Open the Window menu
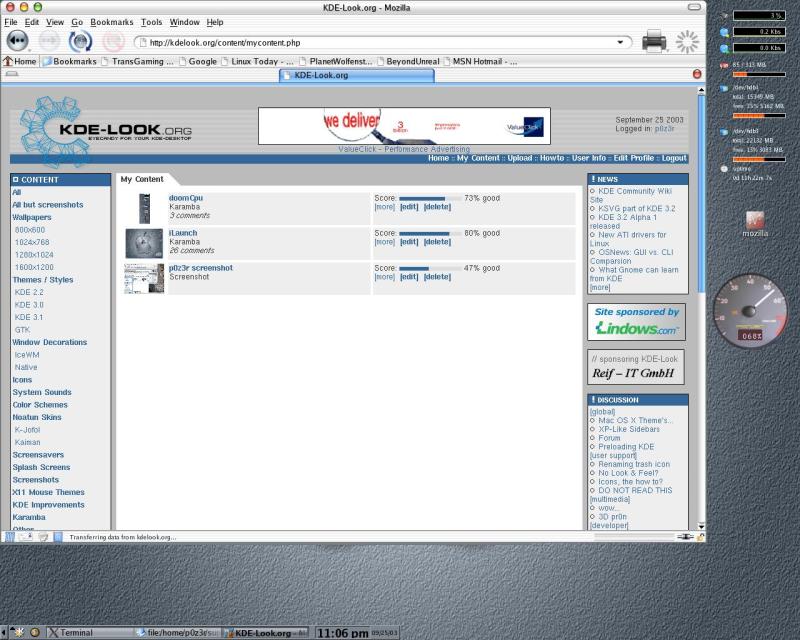This screenshot has width=800, height=640. tap(184, 22)
